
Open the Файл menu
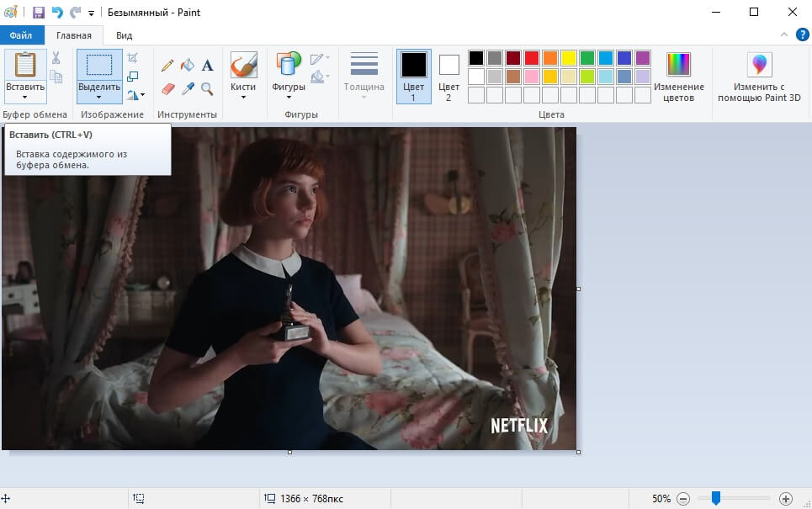pyautogui.click(x=22, y=34)
